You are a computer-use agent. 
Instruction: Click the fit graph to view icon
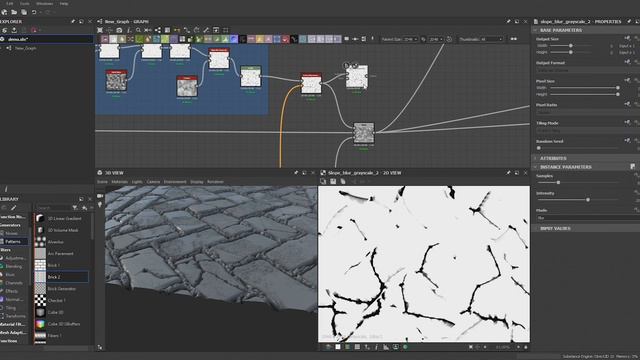tap(100, 30)
